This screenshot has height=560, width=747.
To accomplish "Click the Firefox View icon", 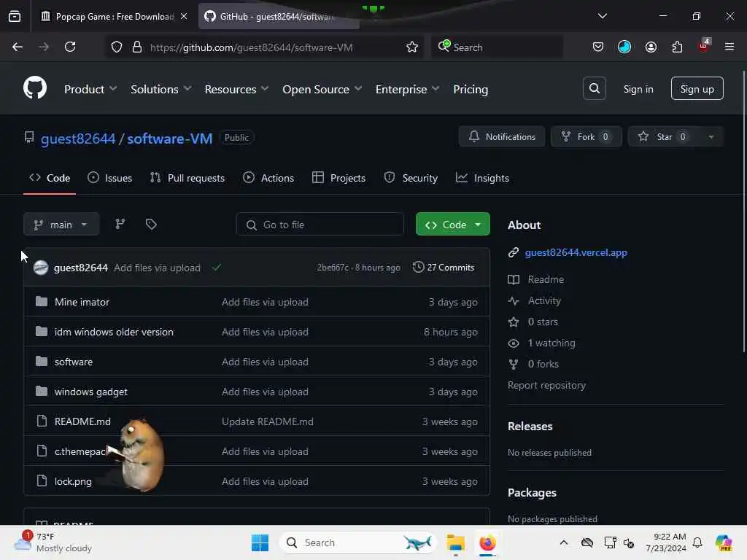I will 15,17.
